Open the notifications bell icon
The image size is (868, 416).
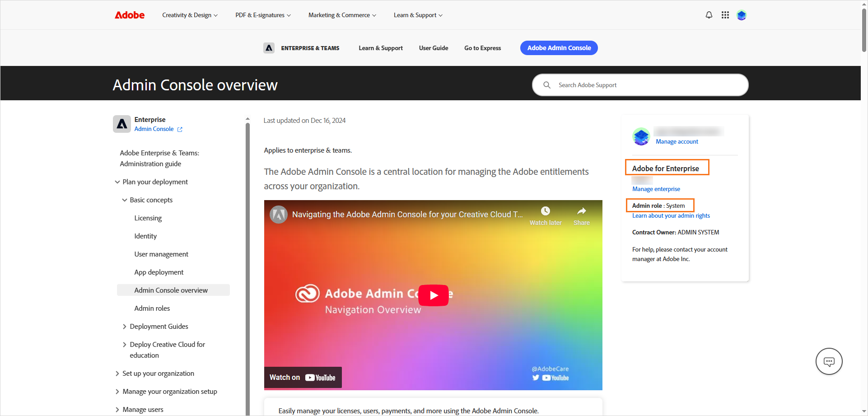click(x=709, y=15)
